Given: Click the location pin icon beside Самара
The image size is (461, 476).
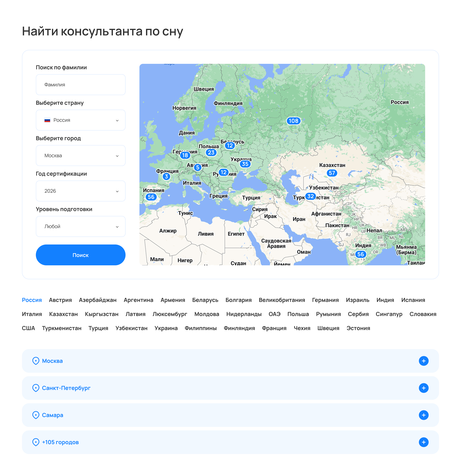Looking at the screenshot, I should coord(36,415).
